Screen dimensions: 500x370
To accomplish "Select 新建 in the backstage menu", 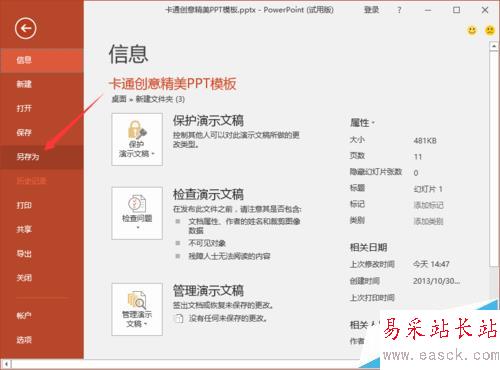I will tap(42, 84).
